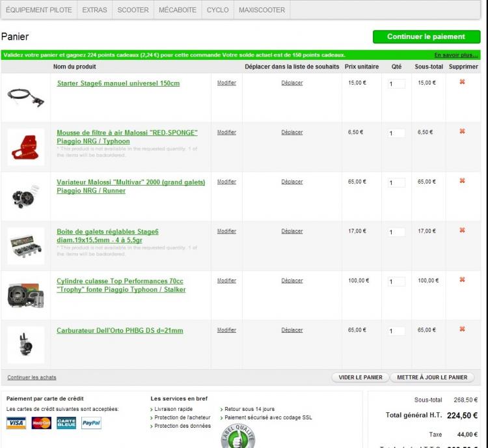Viewport: 488px width, 448px height.
Task: Focus quantity field for Starter Stage6
Action: [x=396, y=84]
